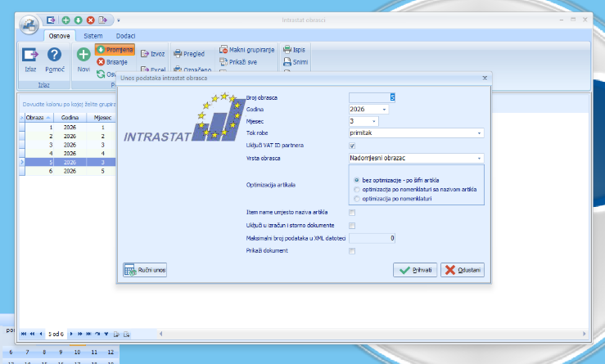
Task: Click the Promjena ribbon button
Action: [x=115, y=50]
